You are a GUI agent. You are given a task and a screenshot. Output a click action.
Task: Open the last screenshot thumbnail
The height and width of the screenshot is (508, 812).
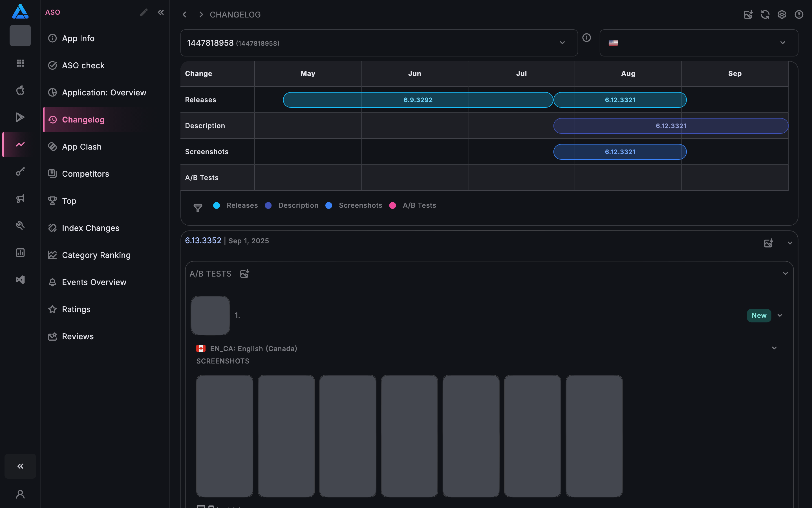point(594,436)
